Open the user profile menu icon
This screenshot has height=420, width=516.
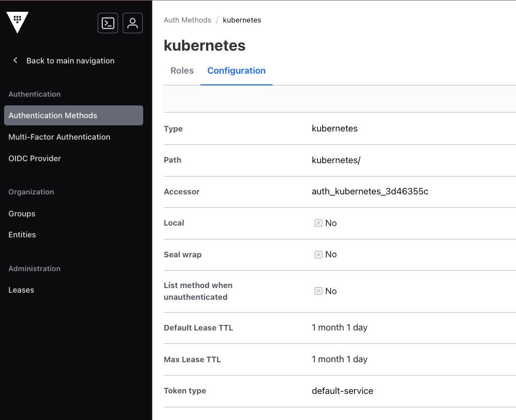click(x=132, y=23)
